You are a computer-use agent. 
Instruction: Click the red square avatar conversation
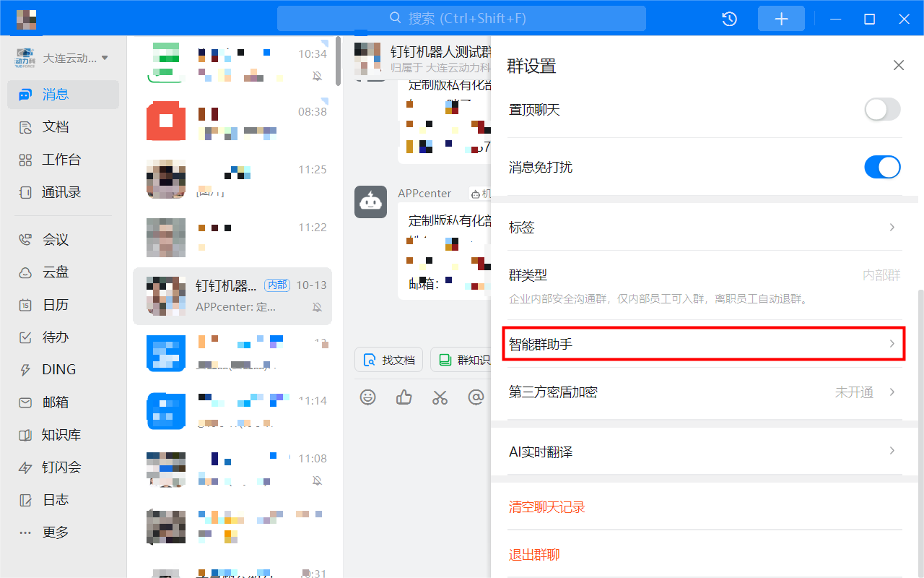166,121
